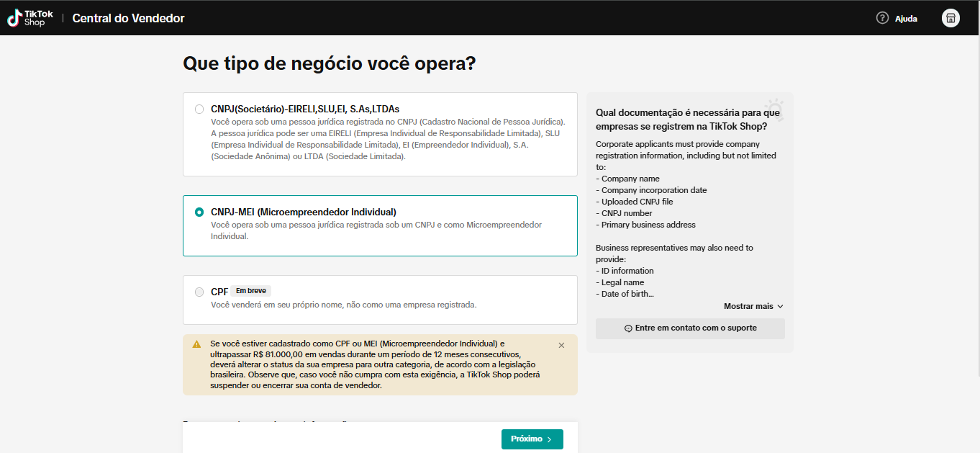Select the CNPJ-MEI radio button

coord(199,212)
